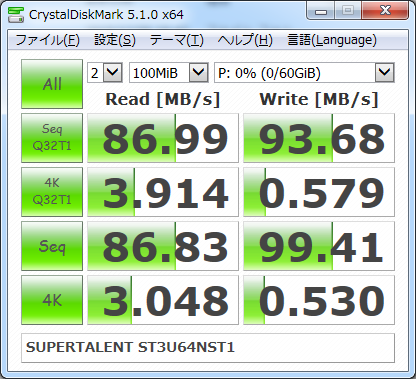
Task: Open the 設定(S) menu
Action: [115, 40]
